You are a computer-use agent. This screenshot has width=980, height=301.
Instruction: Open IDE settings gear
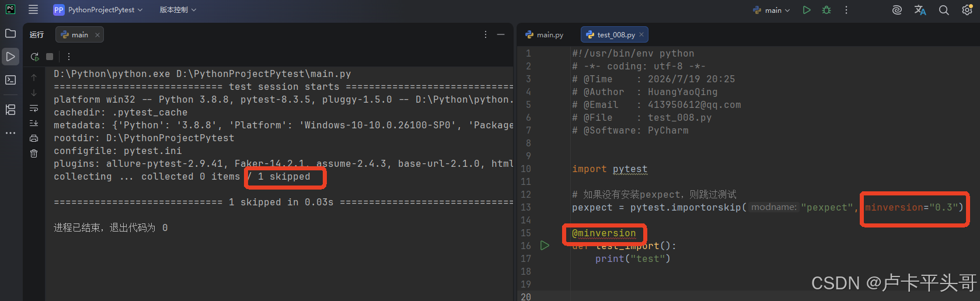coord(967,10)
